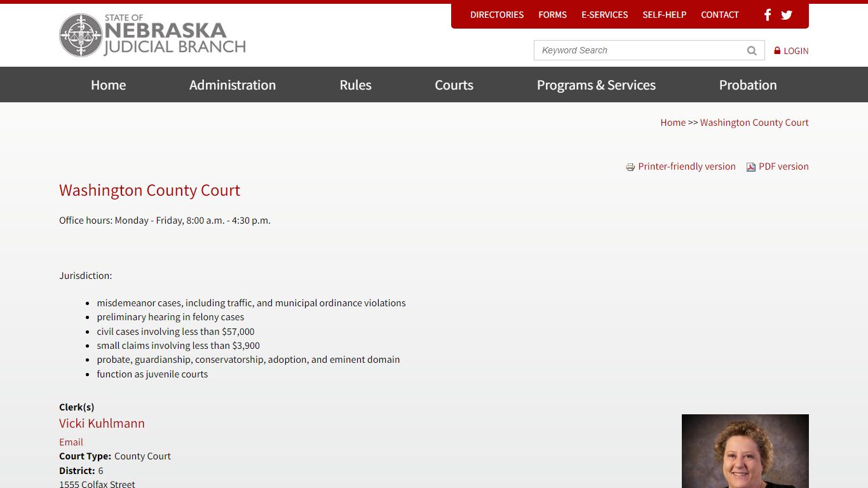Click the red lock login icon
The image size is (868, 488).
click(x=777, y=50)
